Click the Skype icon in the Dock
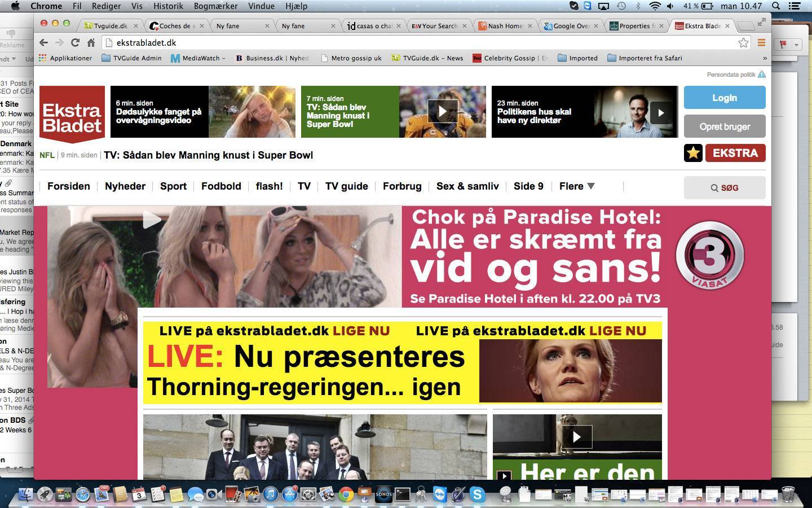The image size is (812, 508). [x=477, y=495]
